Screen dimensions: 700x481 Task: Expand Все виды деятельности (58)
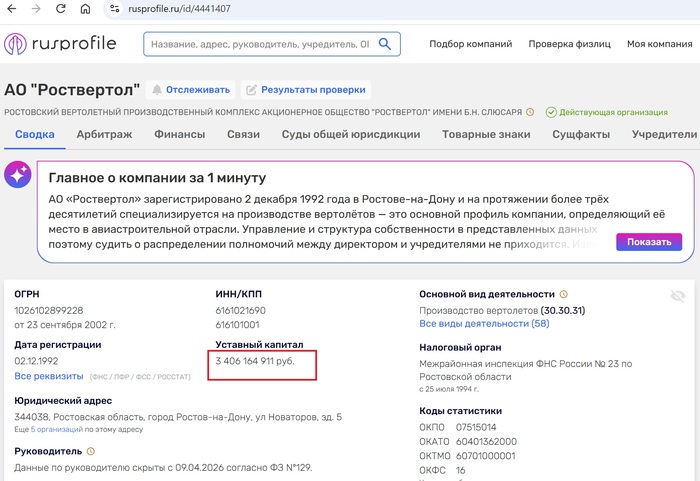[484, 323]
